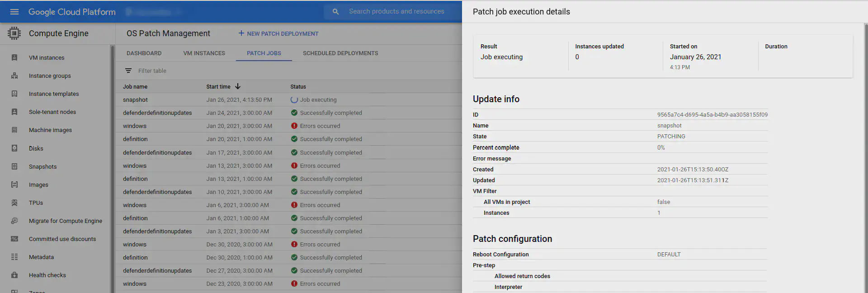Click the Machine images sidebar icon
868x293 pixels.
click(14, 130)
